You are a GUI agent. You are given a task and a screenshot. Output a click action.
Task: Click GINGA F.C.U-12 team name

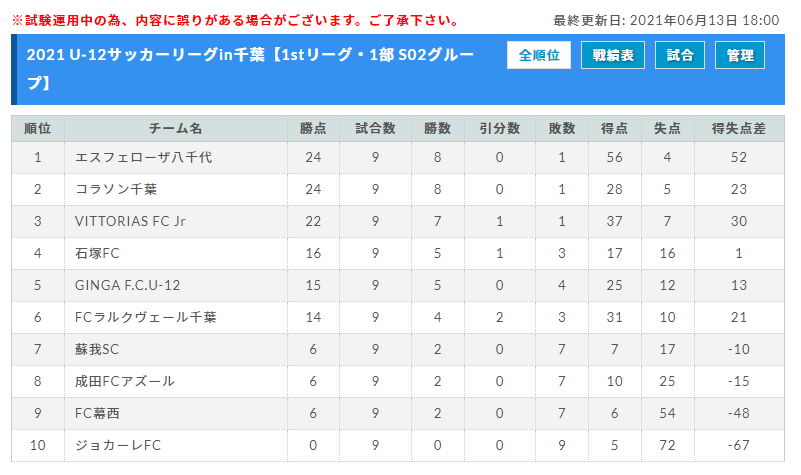click(x=127, y=285)
